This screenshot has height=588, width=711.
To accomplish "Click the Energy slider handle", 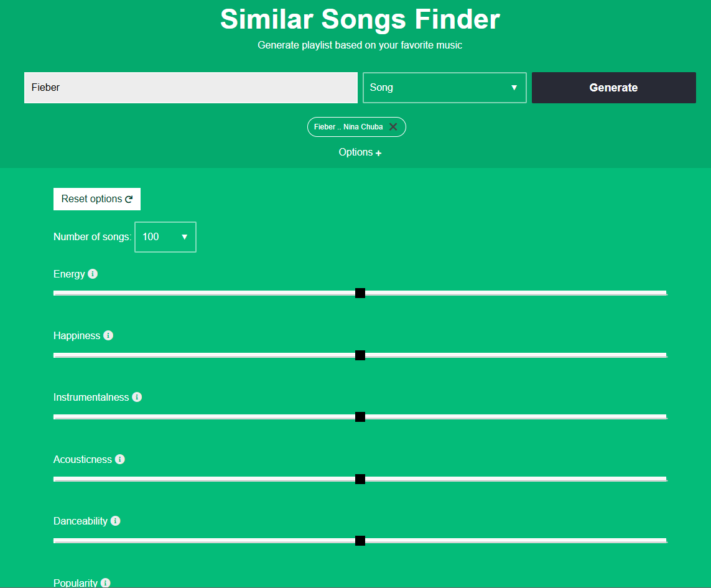I will 360,293.
